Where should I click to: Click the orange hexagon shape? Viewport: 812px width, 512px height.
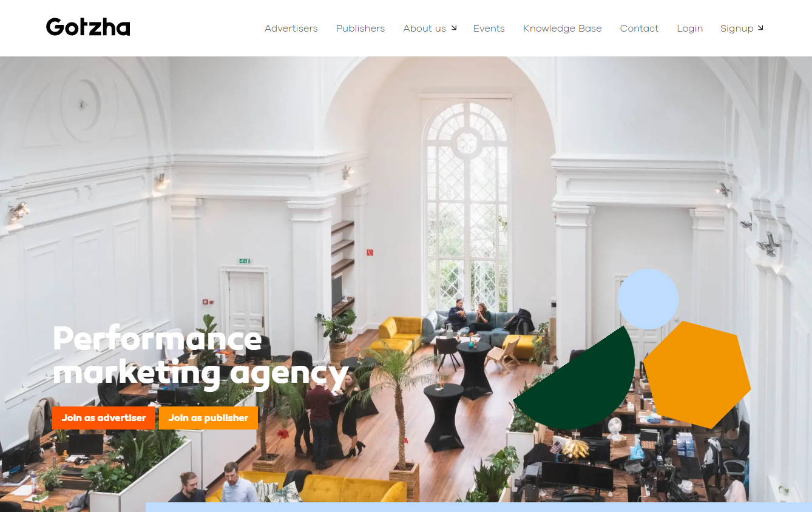click(697, 375)
